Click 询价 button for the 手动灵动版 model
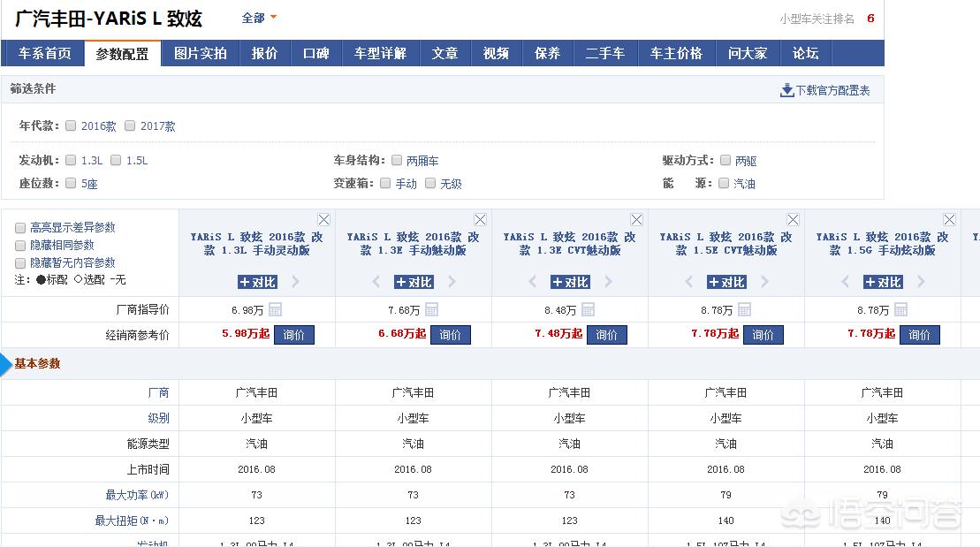Viewport: 980px width, 547px height. (x=295, y=335)
